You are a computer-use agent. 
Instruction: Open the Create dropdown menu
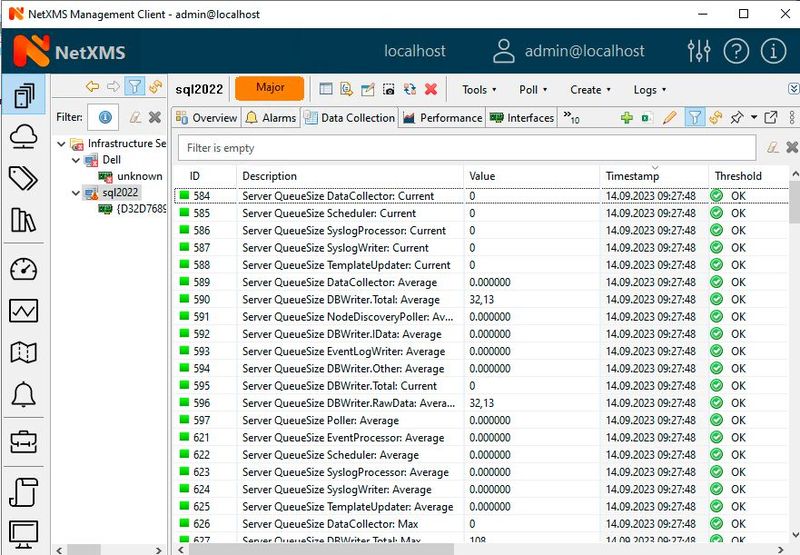pyautogui.click(x=590, y=90)
